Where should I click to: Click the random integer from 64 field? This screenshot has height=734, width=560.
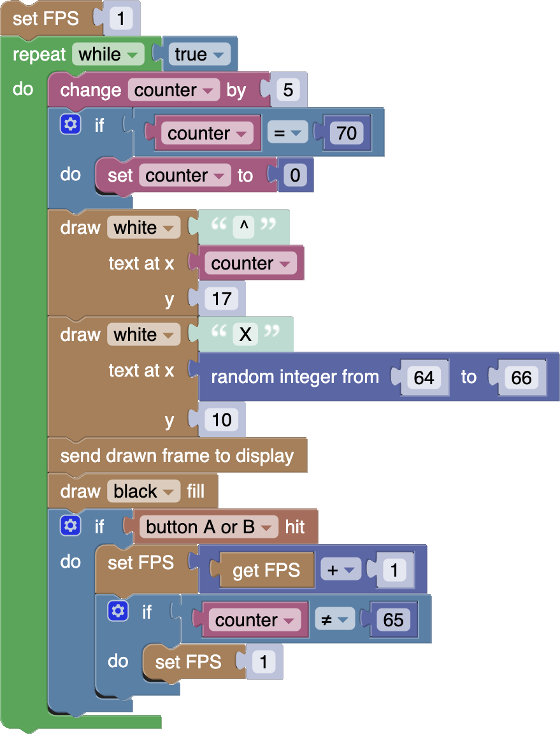424,377
